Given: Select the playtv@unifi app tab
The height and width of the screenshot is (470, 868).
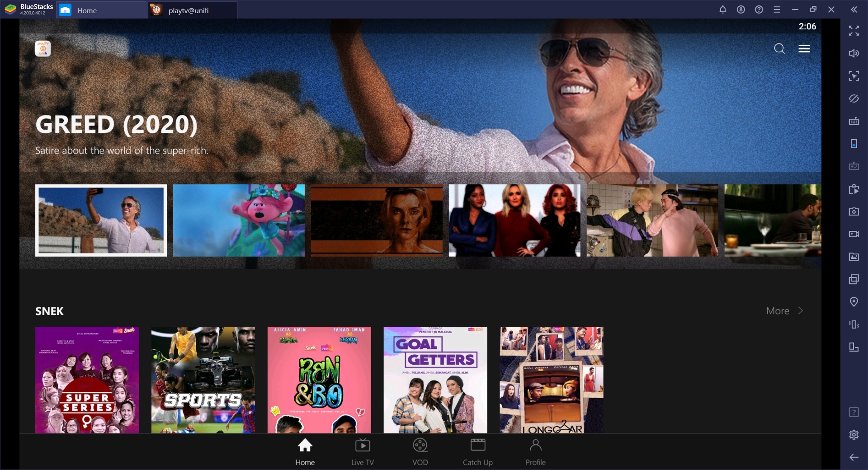Looking at the screenshot, I should [193, 10].
